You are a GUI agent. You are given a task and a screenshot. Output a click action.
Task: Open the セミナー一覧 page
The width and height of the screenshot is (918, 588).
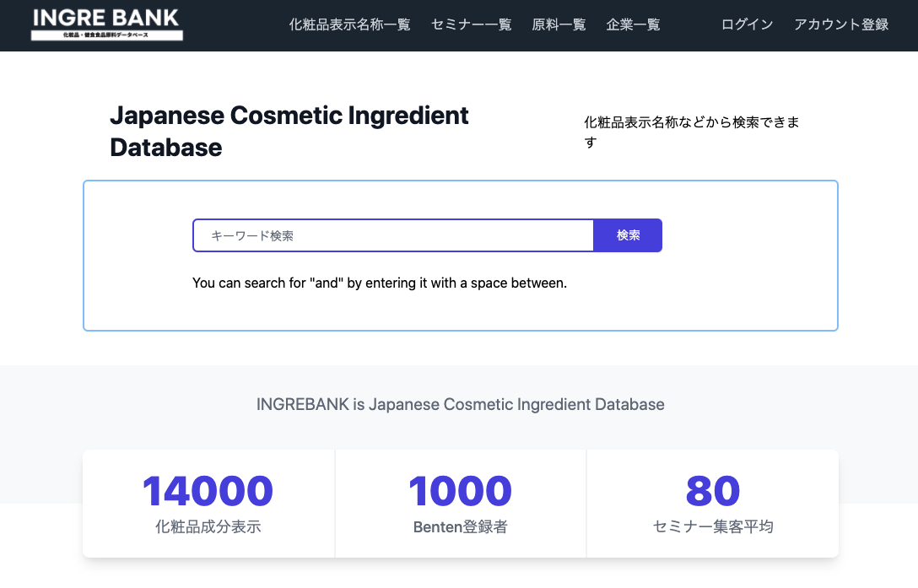click(472, 24)
